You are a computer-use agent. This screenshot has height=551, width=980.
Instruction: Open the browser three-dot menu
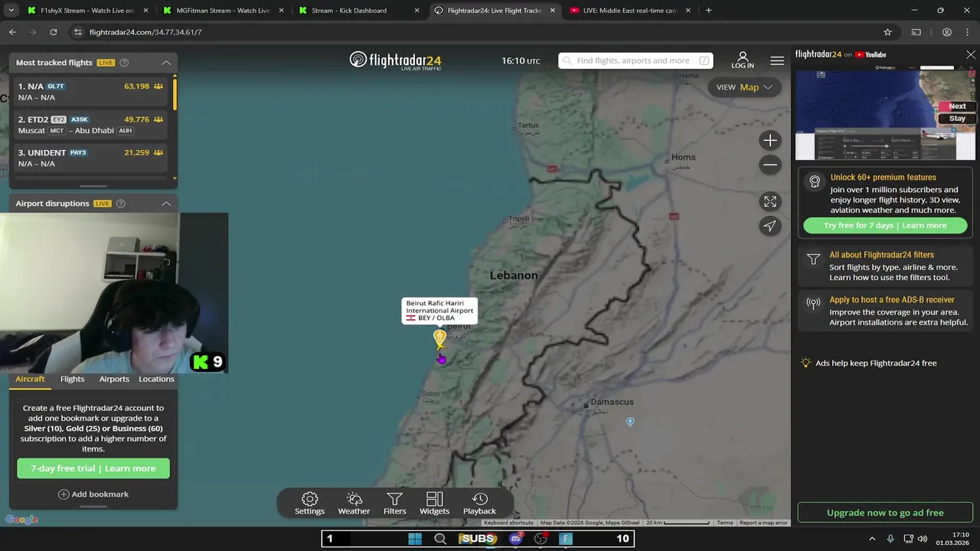pos(968,32)
